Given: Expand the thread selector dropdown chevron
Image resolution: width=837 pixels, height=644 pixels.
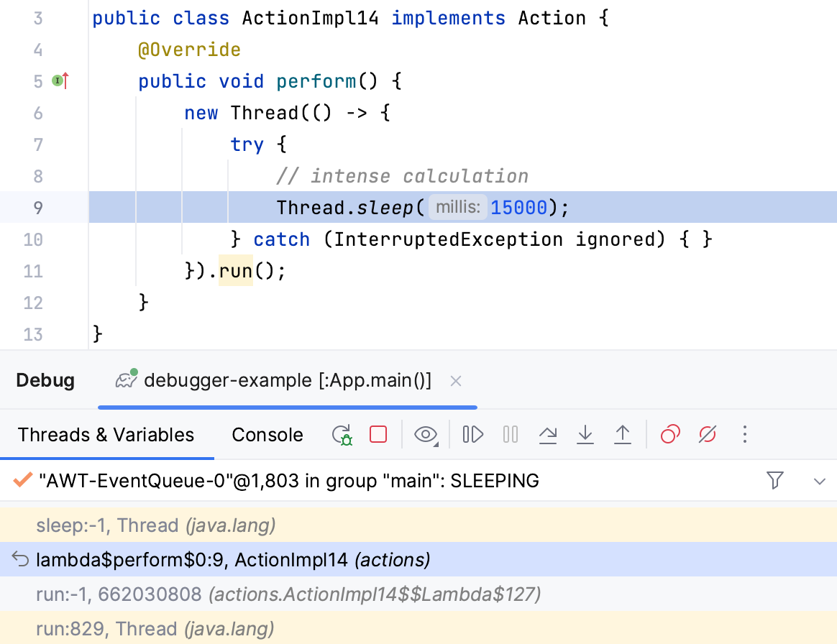Looking at the screenshot, I should point(820,482).
